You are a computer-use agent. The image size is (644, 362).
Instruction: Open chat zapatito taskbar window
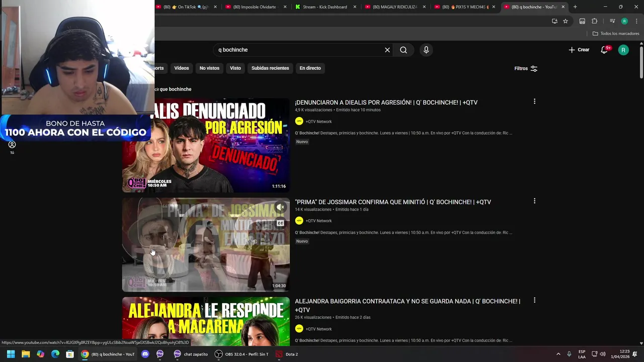[191, 354]
